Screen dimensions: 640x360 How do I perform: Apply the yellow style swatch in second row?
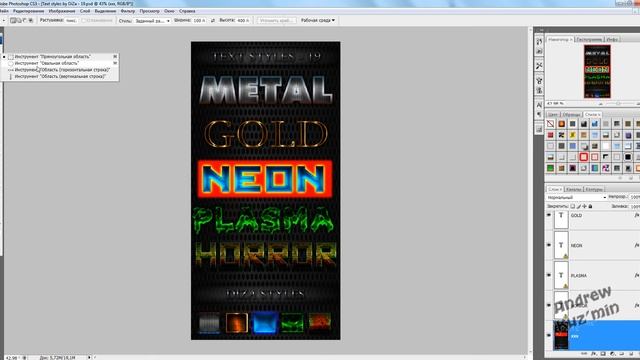[x=573, y=135]
